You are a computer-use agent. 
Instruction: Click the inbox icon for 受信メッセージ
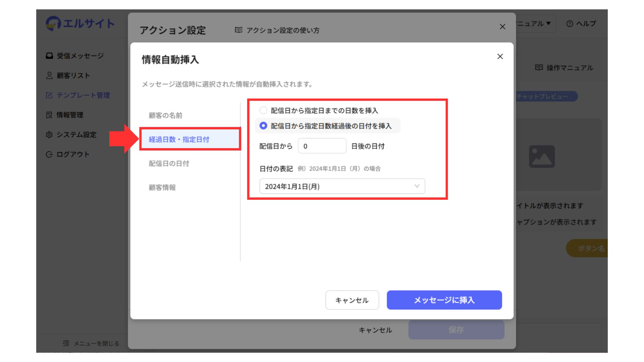click(49, 56)
